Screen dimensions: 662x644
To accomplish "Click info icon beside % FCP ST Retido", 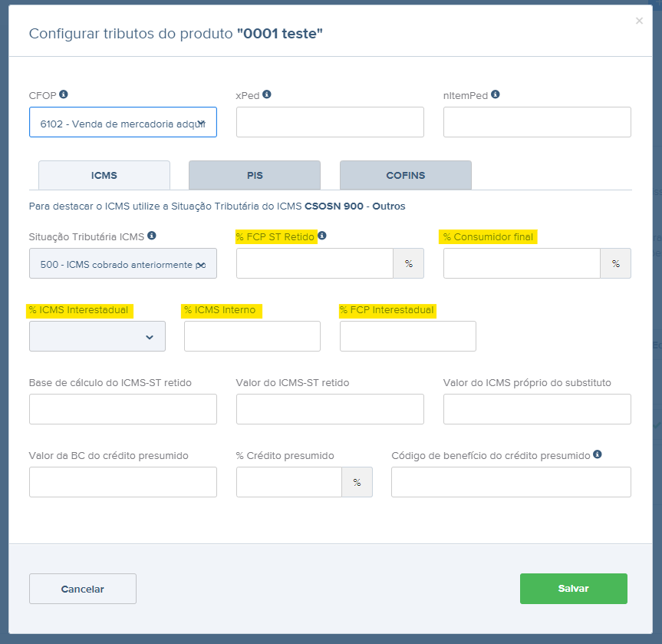I will [x=323, y=236].
